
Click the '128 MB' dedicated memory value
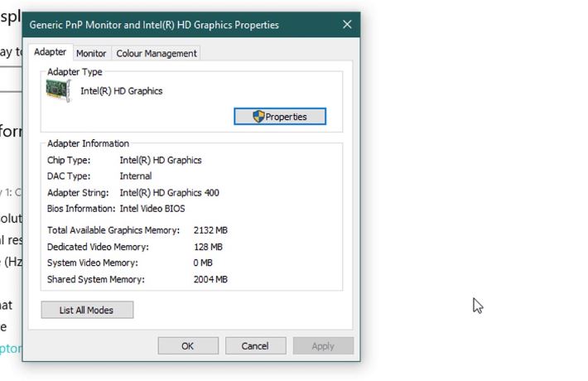click(208, 247)
